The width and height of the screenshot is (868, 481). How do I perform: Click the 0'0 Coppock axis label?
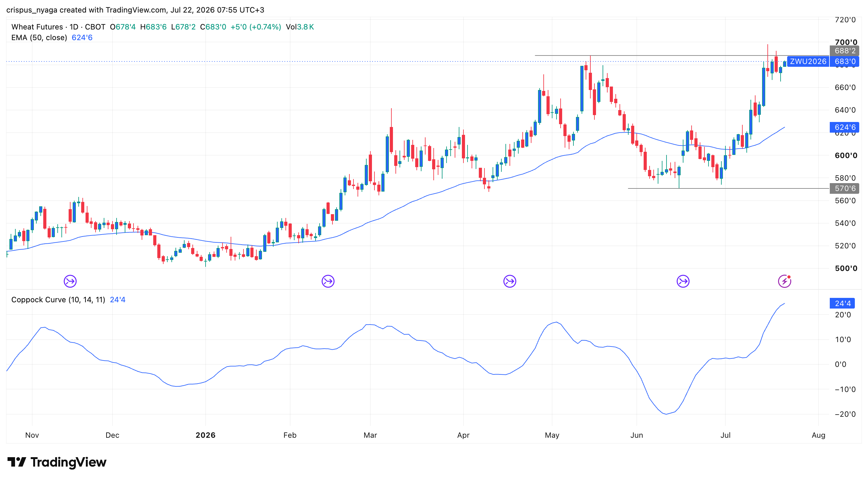click(x=840, y=364)
